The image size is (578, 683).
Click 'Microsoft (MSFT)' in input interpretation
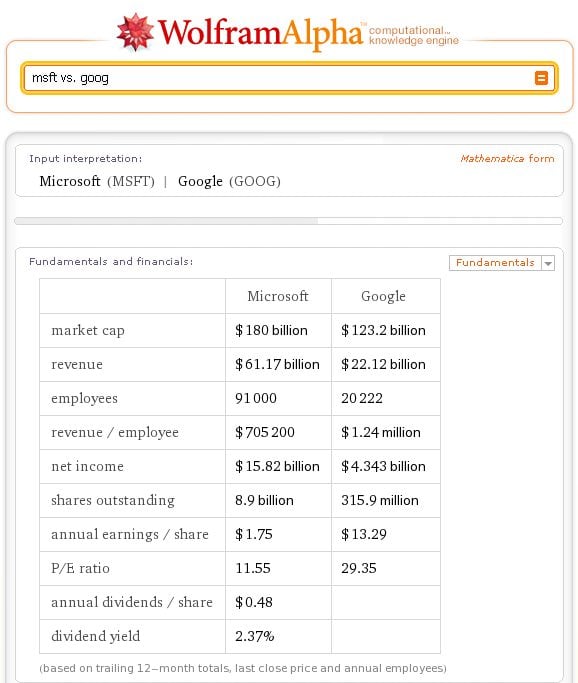click(x=97, y=181)
